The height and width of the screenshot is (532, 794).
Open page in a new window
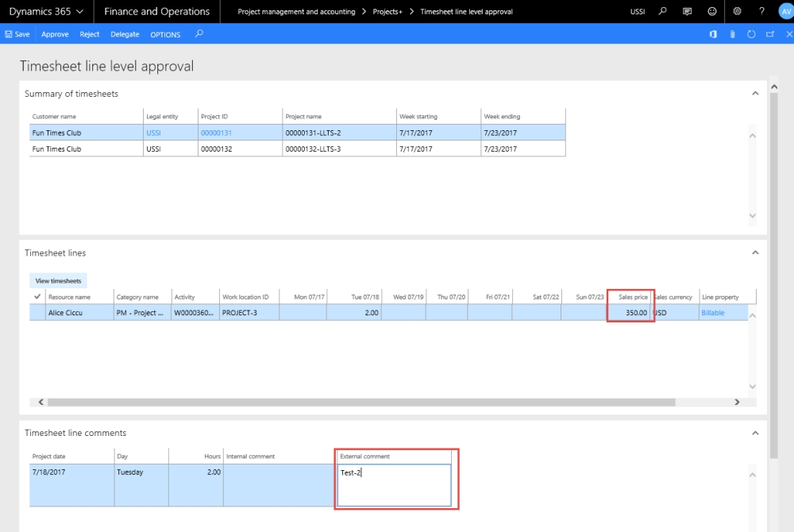click(x=770, y=34)
